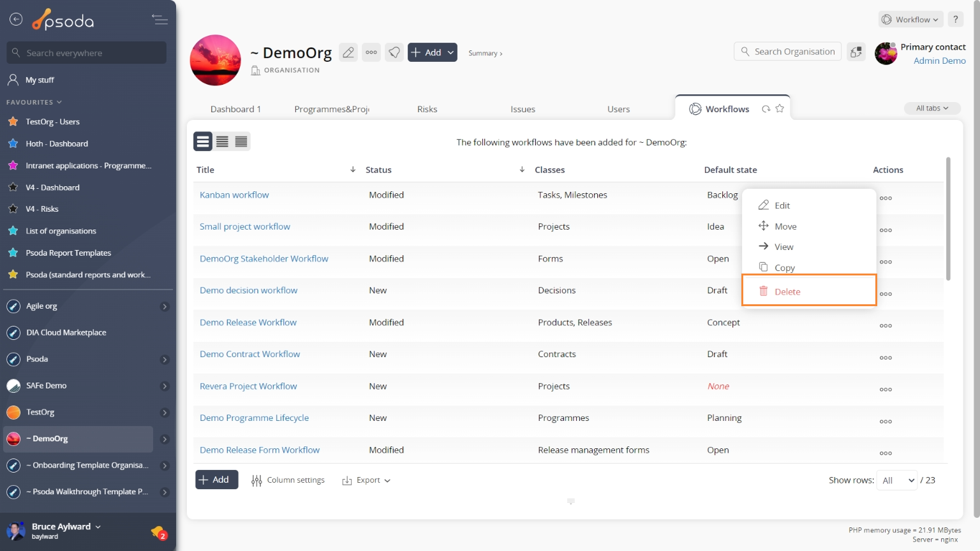The image size is (980, 551).
Task: Choose View in context menu
Action: click(809, 247)
